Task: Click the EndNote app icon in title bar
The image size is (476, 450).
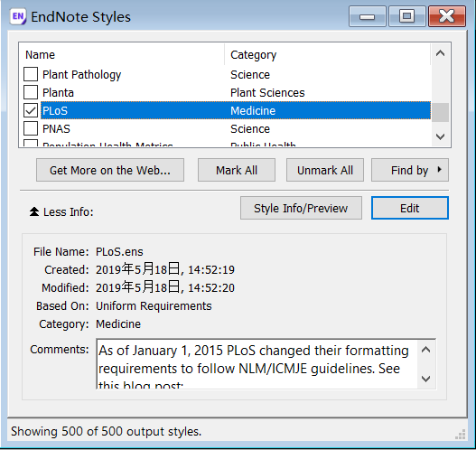Action: tap(18, 16)
